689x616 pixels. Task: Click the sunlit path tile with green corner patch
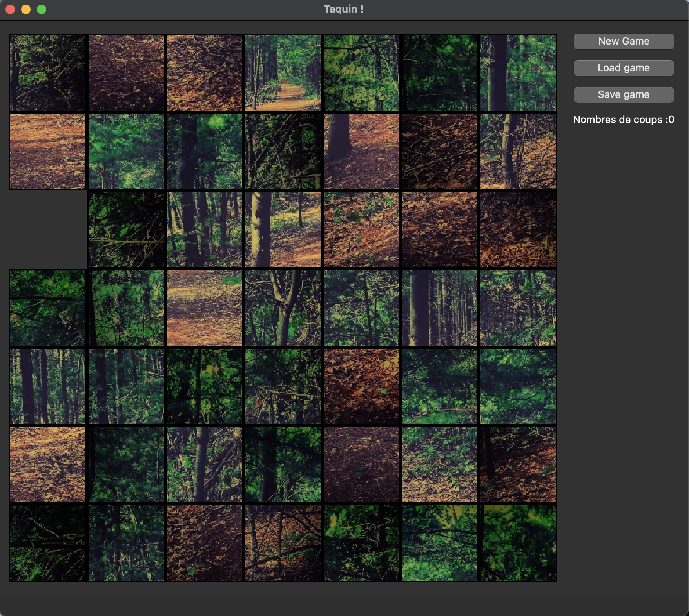pyautogui.click(x=204, y=308)
